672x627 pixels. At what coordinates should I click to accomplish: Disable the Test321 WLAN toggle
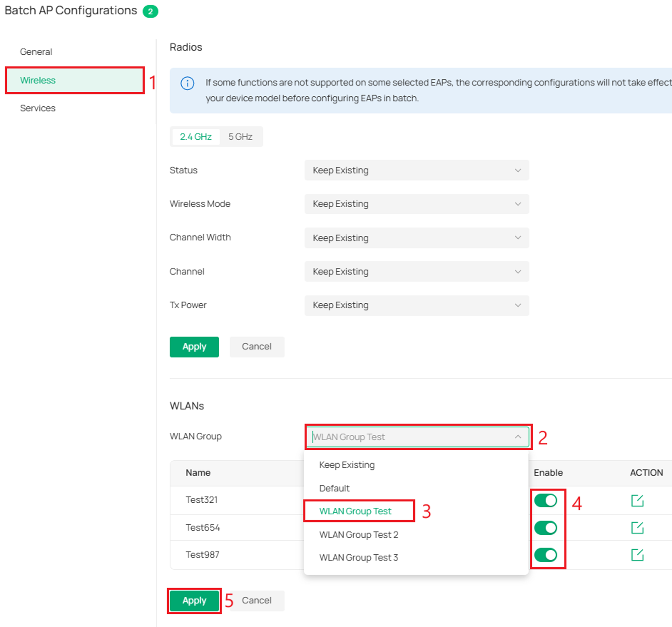tap(546, 501)
